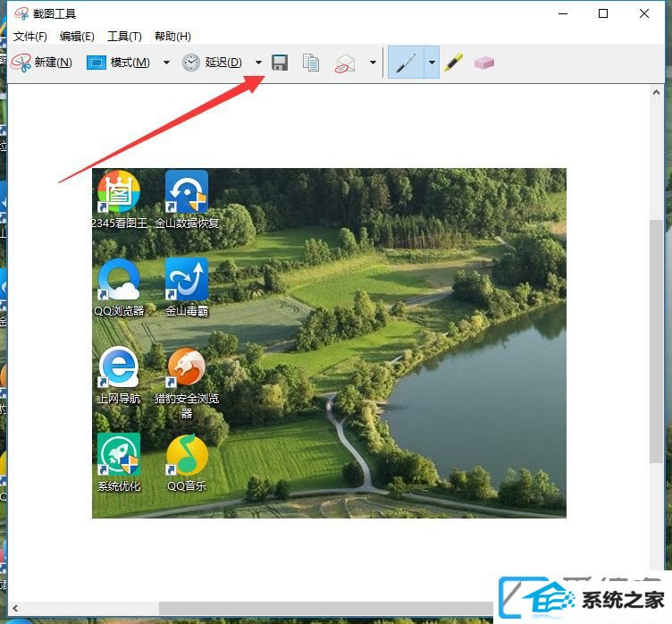Copy the snip with the copy icon

tap(311, 63)
